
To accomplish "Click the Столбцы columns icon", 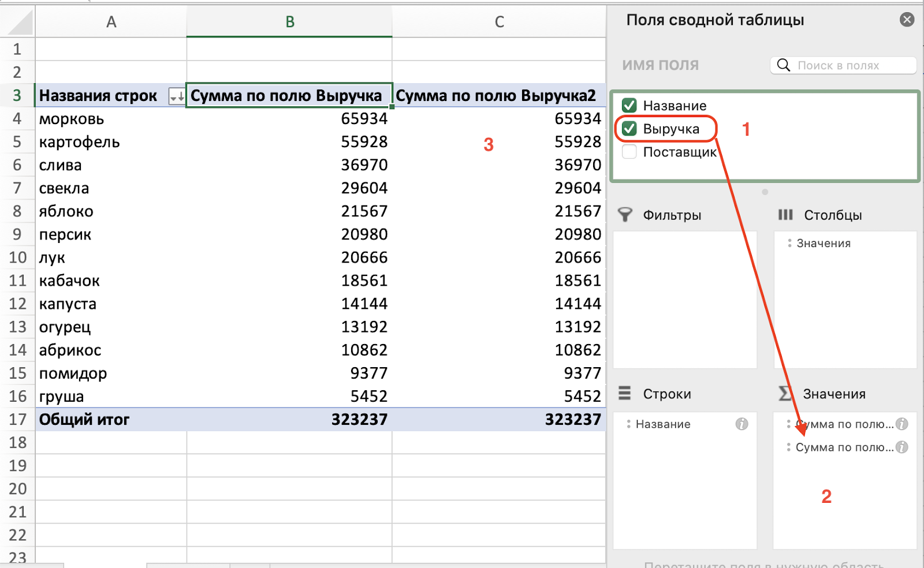I will [785, 215].
